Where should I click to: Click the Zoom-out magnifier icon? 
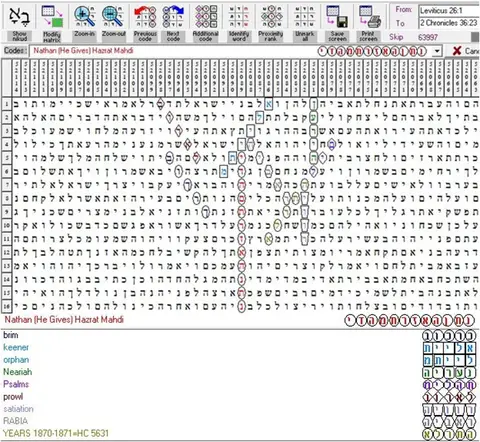coord(113,16)
